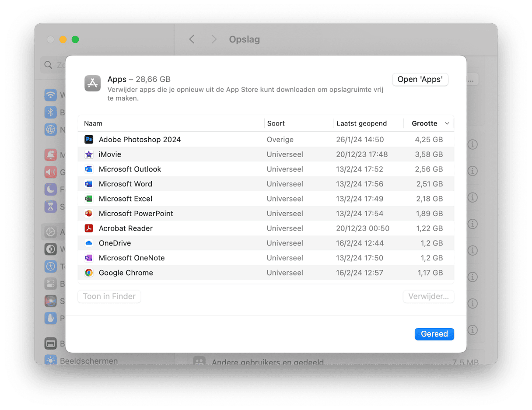Screen dimensions: 532x410
Task: Open Bluetooth icon in Settings sidebar
Action: (x=51, y=112)
